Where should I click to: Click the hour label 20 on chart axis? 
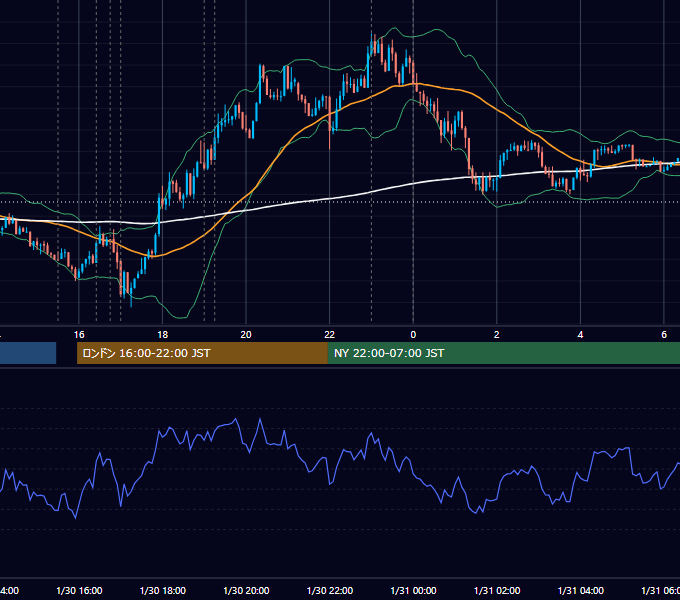point(246,335)
